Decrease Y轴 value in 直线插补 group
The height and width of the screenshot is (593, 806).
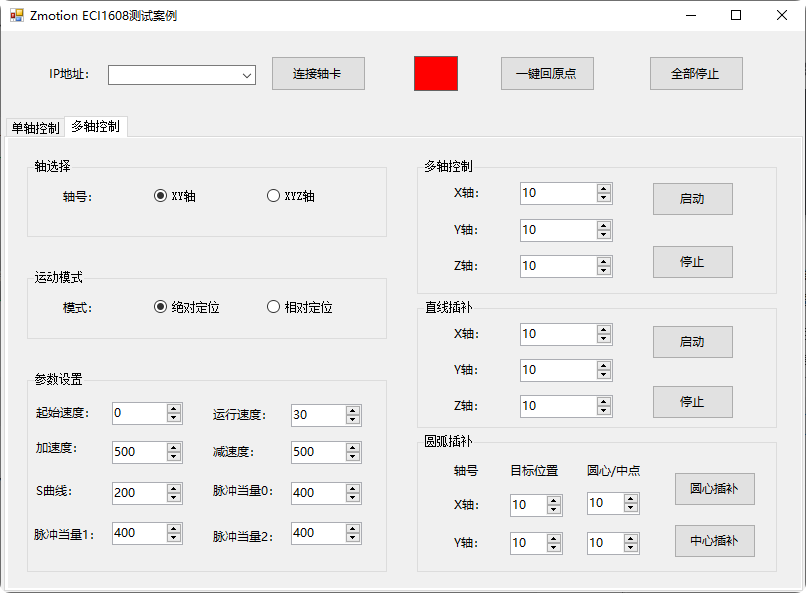(604, 375)
